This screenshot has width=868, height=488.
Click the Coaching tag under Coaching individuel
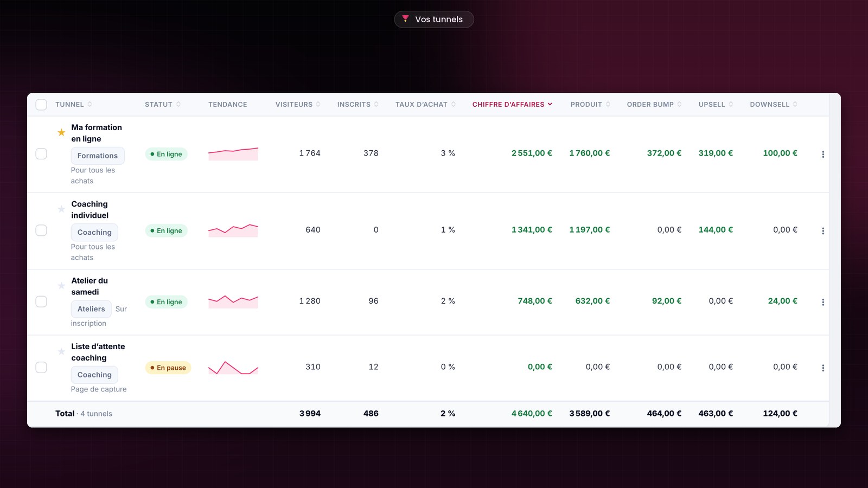[94, 232]
